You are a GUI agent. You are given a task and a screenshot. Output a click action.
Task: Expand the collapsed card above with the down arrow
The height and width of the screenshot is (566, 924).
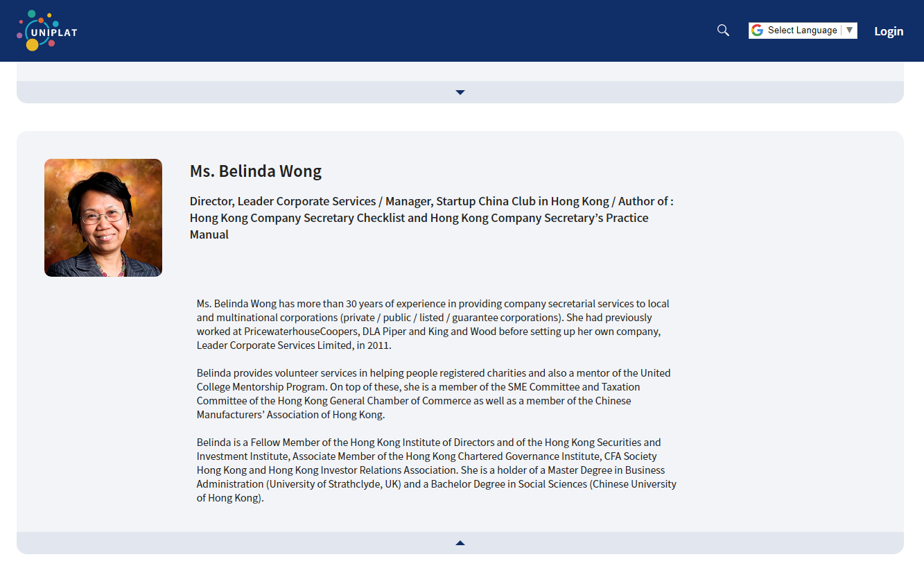click(460, 92)
